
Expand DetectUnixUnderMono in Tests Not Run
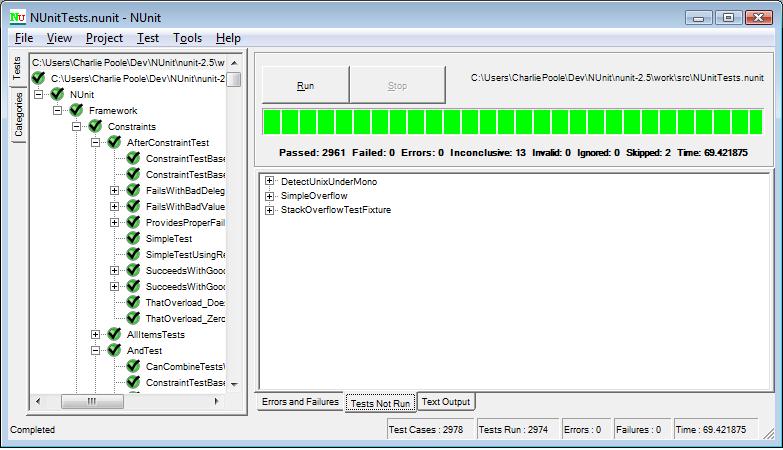coord(270,181)
